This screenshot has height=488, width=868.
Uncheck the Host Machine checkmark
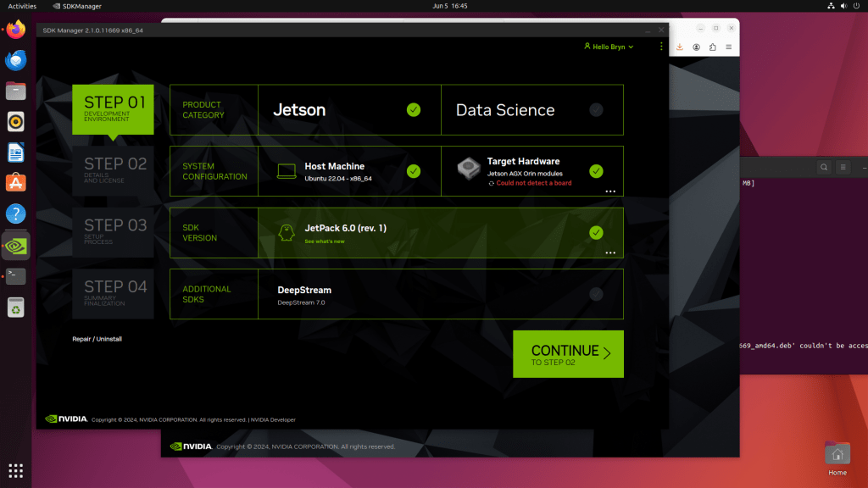click(414, 171)
